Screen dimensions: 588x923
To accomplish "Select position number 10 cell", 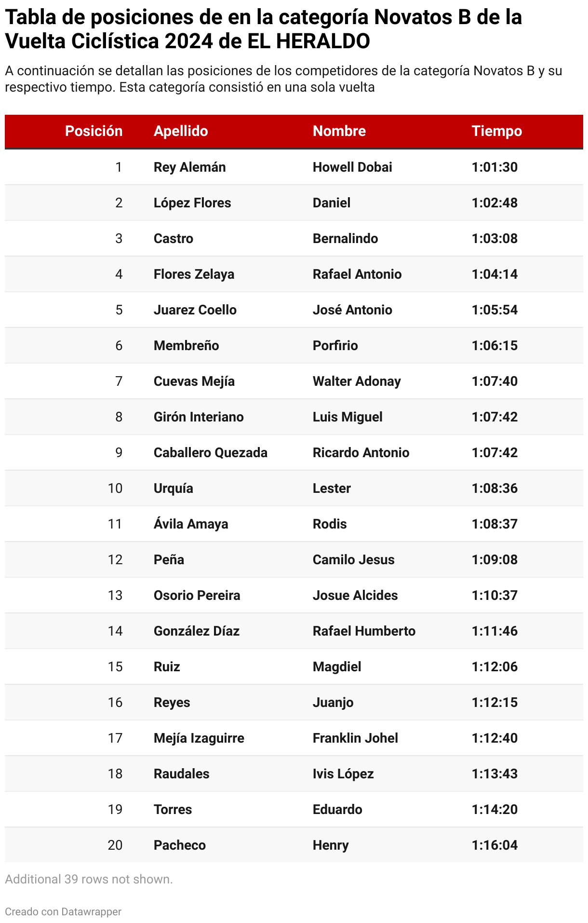I will click(x=115, y=489).
